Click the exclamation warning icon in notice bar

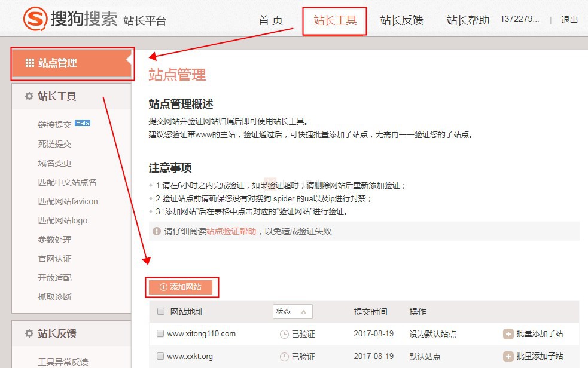(x=157, y=231)
